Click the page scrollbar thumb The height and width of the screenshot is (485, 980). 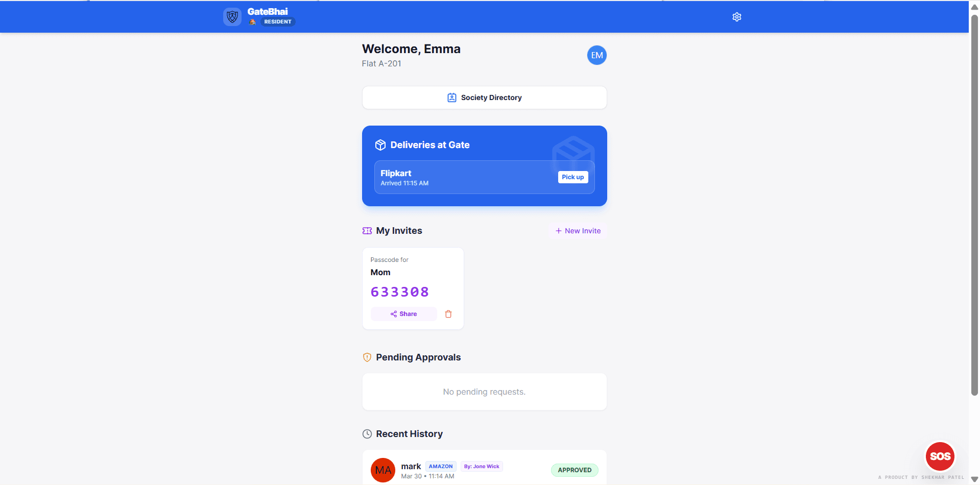coord(974,204)
